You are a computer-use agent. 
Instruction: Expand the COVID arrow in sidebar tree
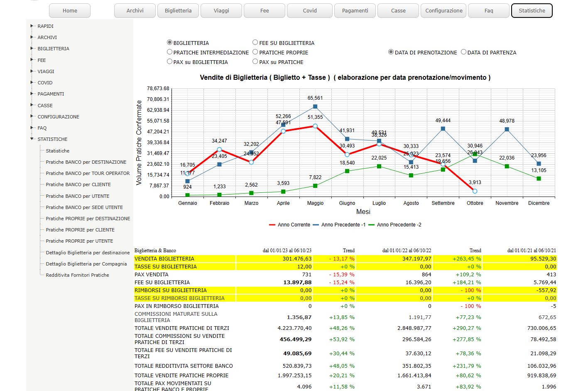pos(32,82)
